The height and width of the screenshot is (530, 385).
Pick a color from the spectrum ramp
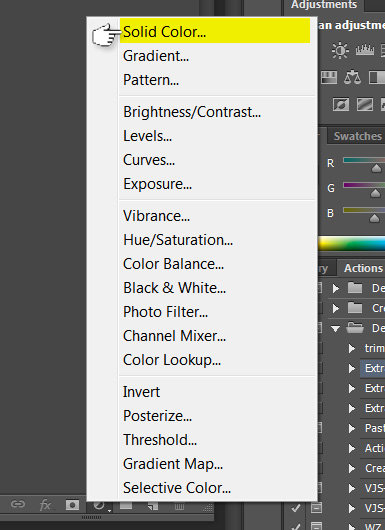point(352,244)
